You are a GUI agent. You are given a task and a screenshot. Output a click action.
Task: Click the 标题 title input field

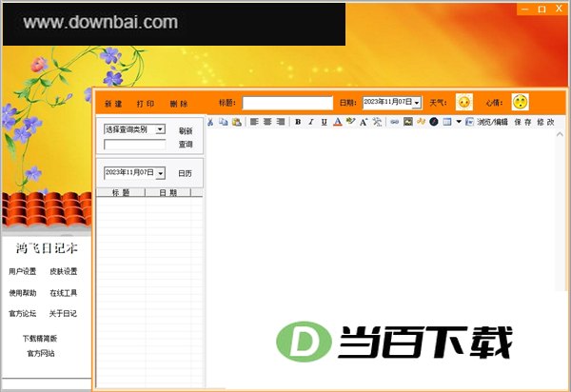click(287, 103)
